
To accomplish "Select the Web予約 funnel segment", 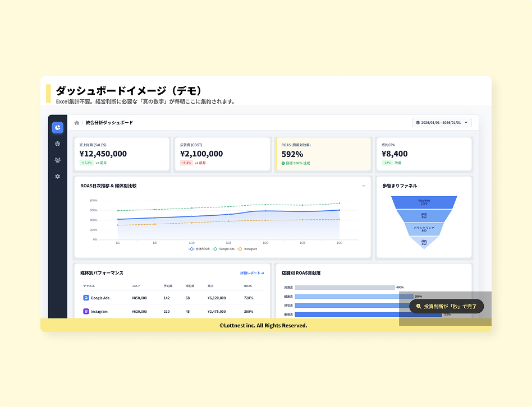I will point(424,202).
